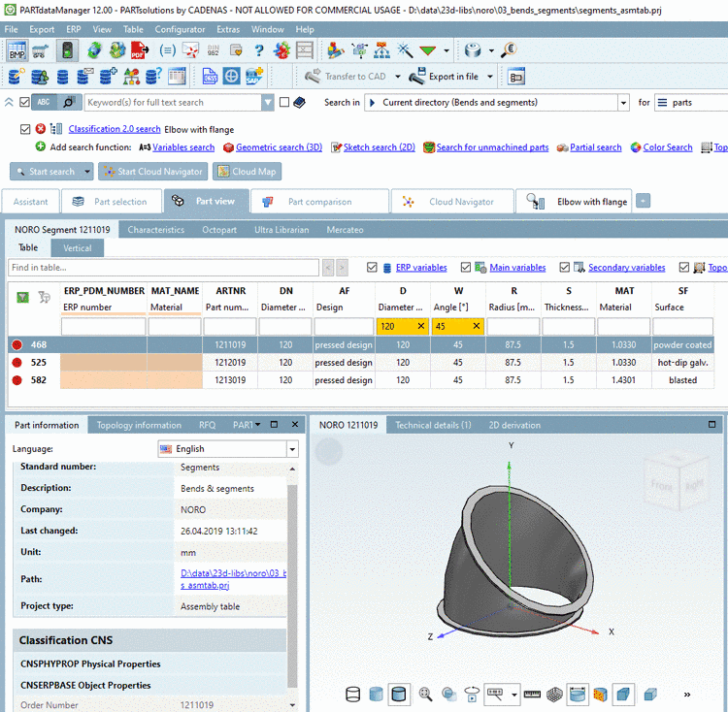Uncheck the ERP variables checkbox

pyautogui.click(x=372, y=267)
